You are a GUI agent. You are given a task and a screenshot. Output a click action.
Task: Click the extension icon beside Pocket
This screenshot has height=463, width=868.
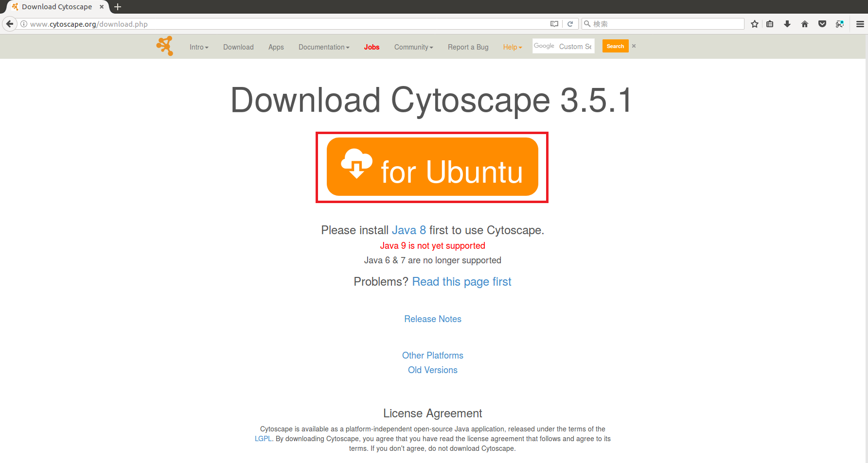[x=840, y=24]
